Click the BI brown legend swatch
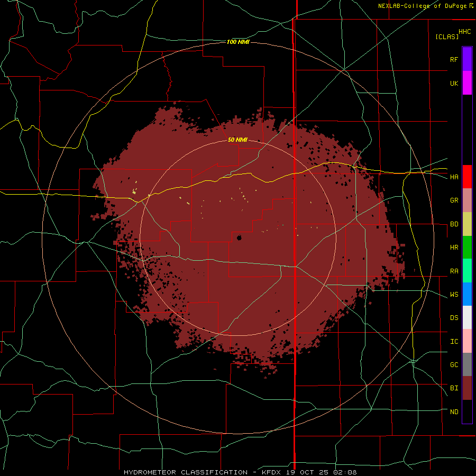The width and height of the screenshot is (476, 476). pyautogui.click(x=467, y=388)
